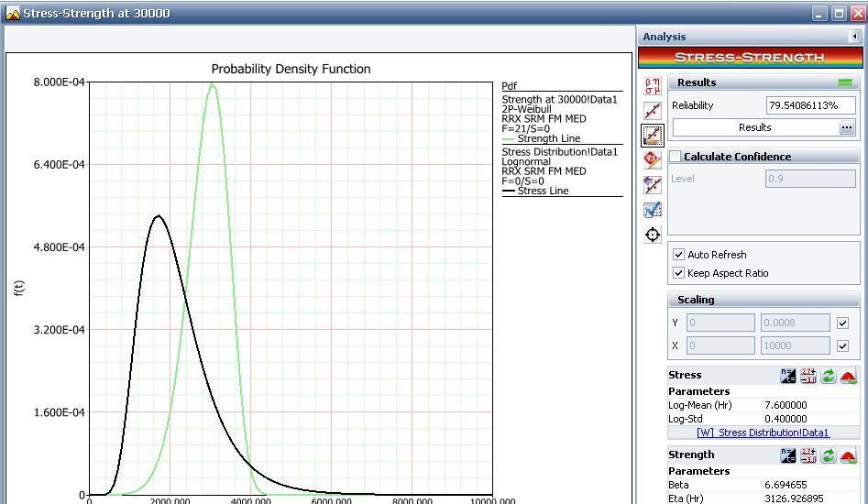
Task: Click the green status indicator in Results header
Action: [845, 82]
